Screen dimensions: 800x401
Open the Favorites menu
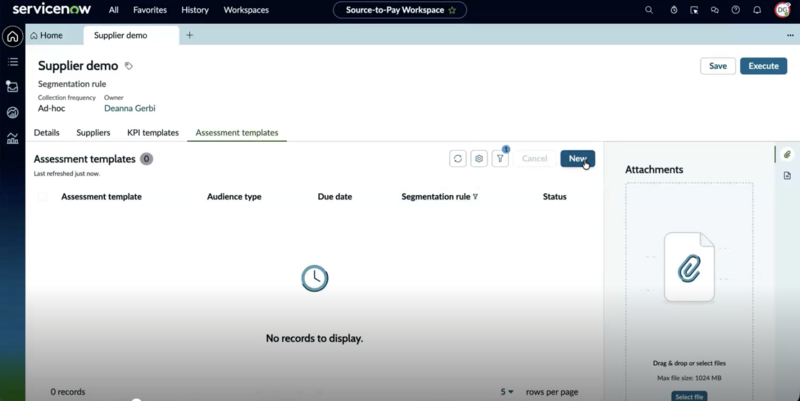(x=150, y=10)
